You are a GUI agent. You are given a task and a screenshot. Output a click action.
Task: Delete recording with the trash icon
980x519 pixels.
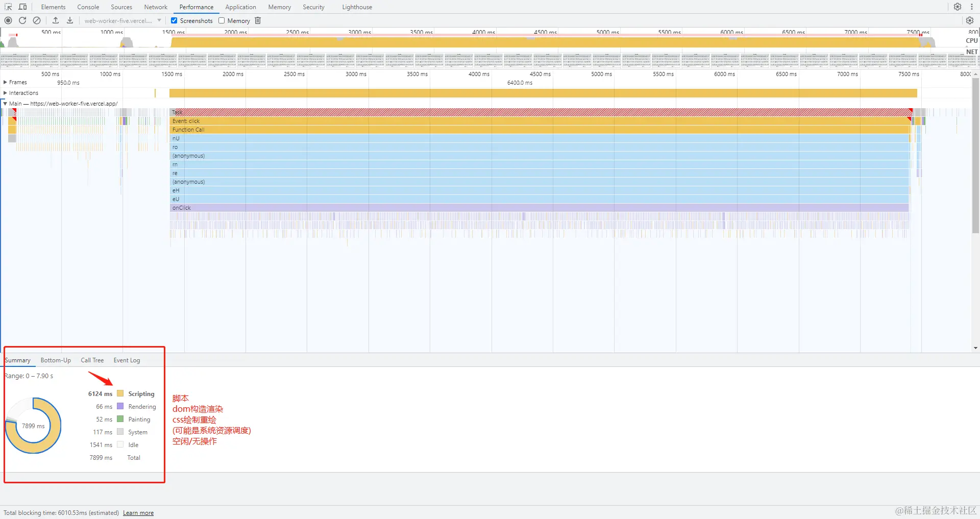pyautogui.click(x=257, y=20)
